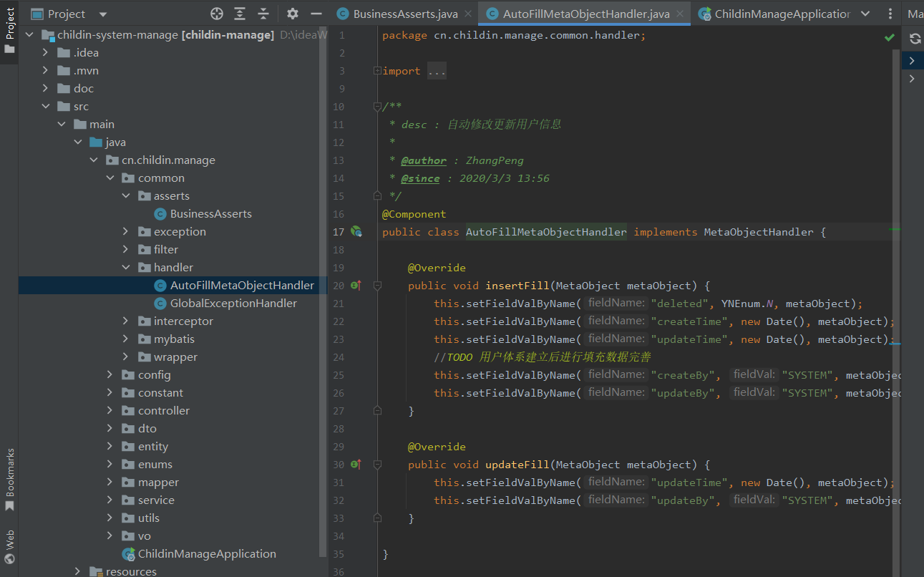Screen dimensions: 924x577
Task: Click AutoFillMetaObjectHandler class icon in tree
Action: coord(160,286)
